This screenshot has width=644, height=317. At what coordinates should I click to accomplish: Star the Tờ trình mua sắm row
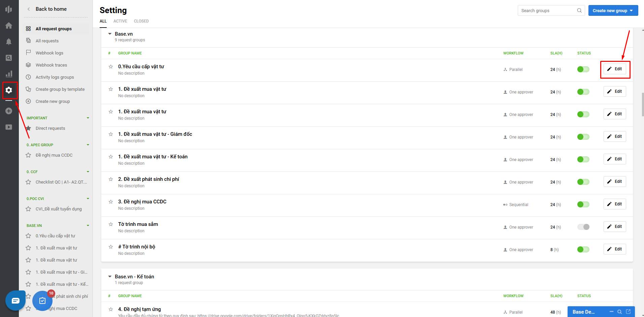point(111,224)
